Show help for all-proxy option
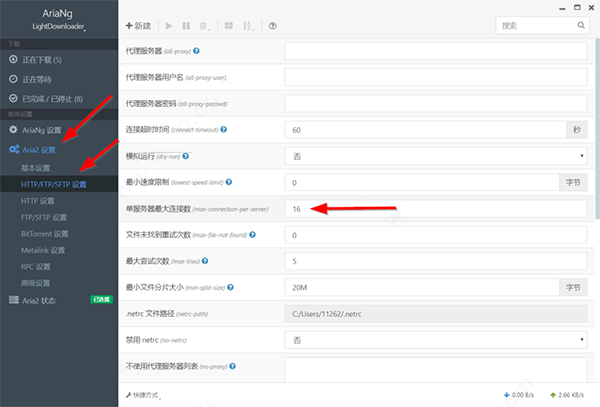This screenshot has height=407, width=600. (x=196, y=50)
